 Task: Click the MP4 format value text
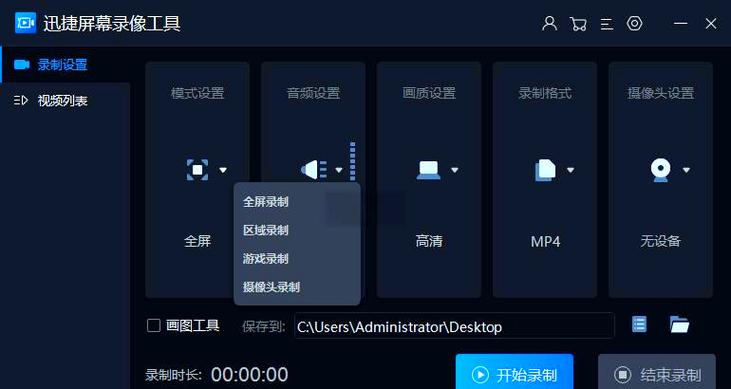545,242
